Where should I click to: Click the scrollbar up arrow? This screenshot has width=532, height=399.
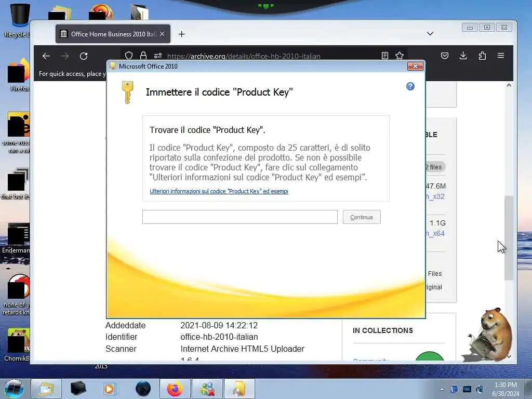coord(509,85)
